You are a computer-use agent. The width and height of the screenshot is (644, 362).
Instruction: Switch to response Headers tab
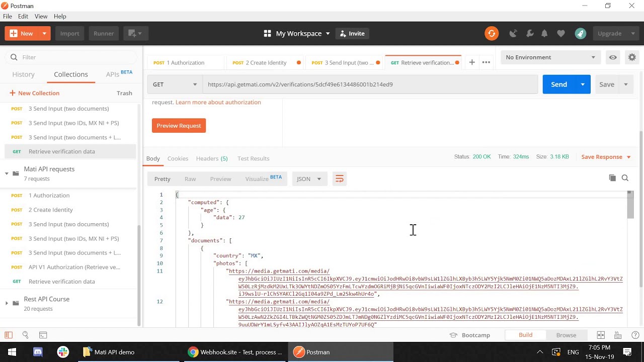point(212,158)
